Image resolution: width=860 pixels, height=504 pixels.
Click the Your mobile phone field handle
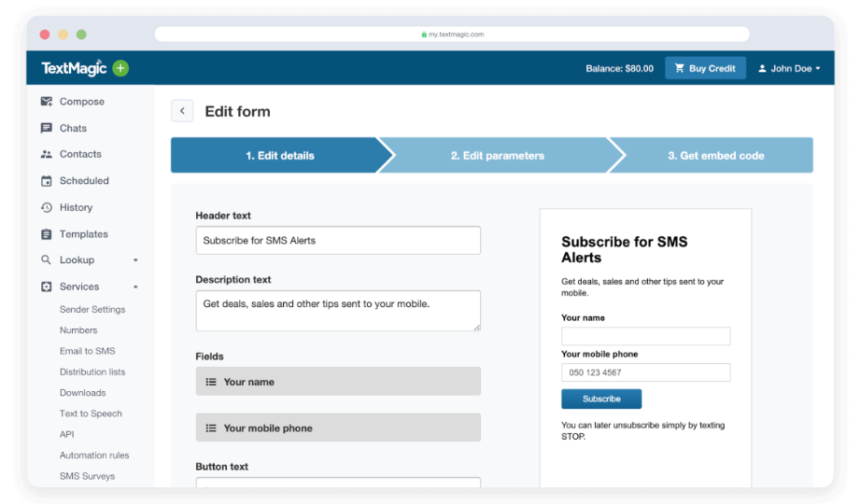click(x=211, y=428)
